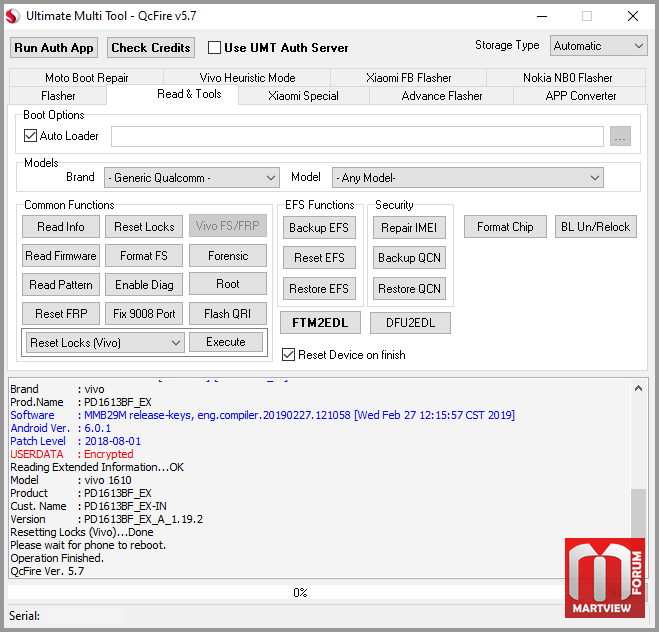
Task: Click the DFU2EDL button
Action: (x=410, y=323)
